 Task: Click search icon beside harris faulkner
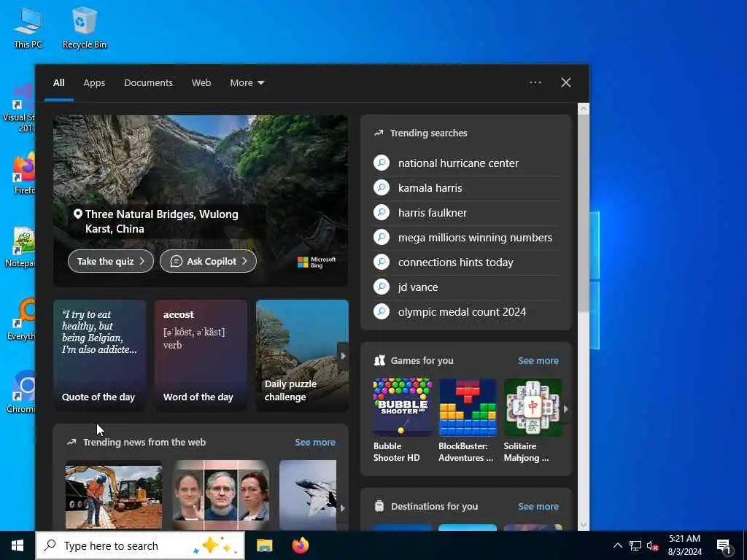coord(382,212)
